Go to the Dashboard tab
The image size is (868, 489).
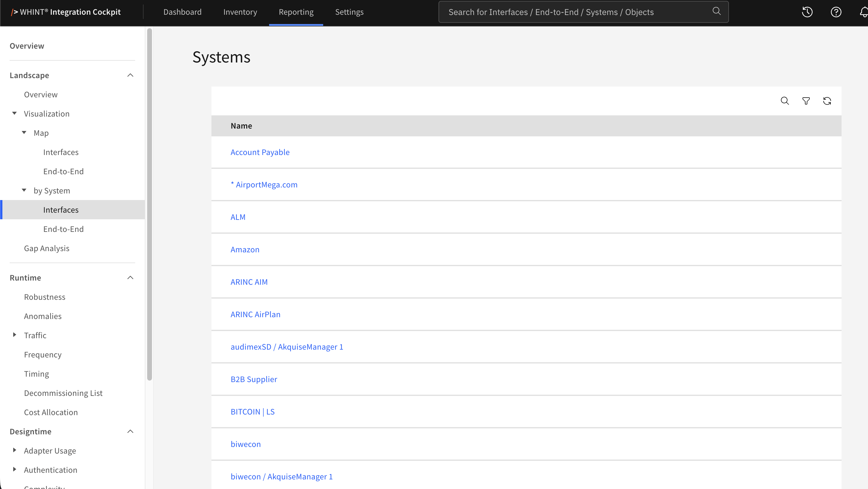(x=182, y=12)
